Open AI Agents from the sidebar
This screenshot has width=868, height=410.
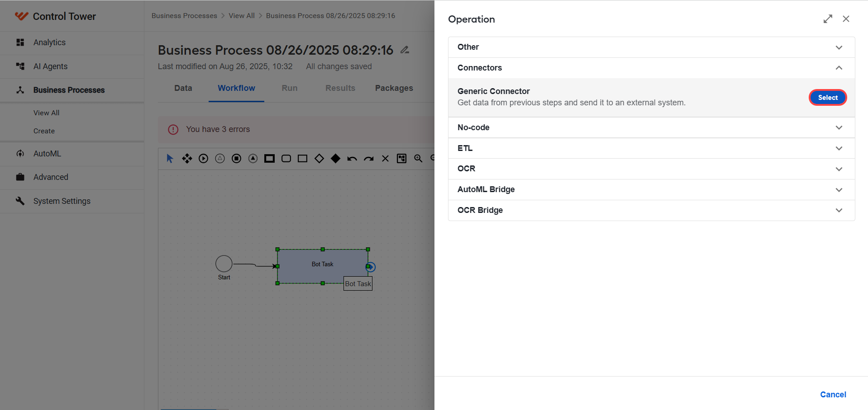[x=72, y=66]
